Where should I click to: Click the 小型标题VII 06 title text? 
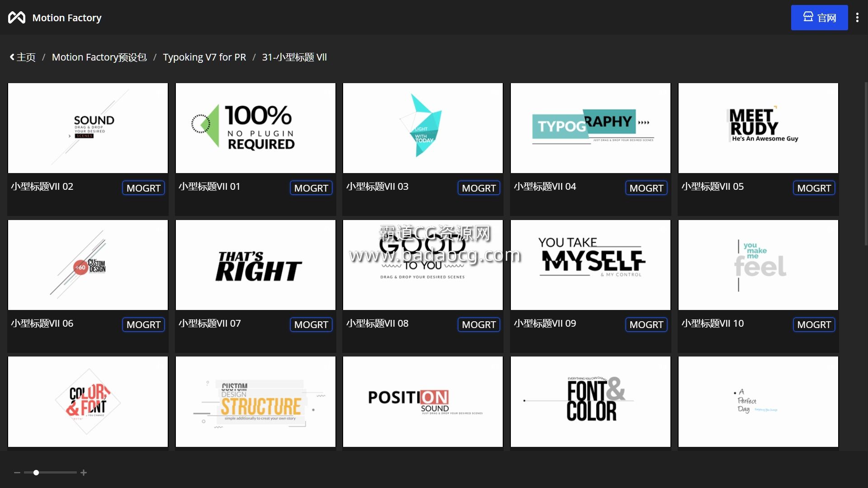(42, 324)
